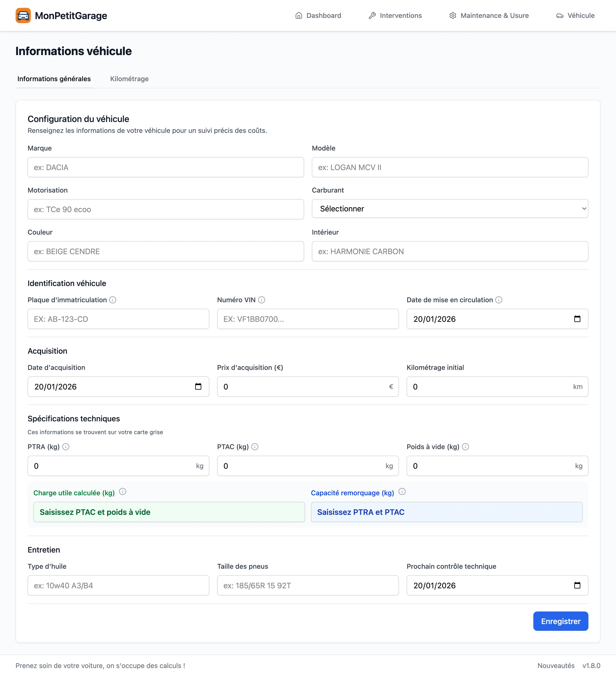Open calendar picker for Date d'acquisition
616x676 pixels.
click(x=198, y=387)
